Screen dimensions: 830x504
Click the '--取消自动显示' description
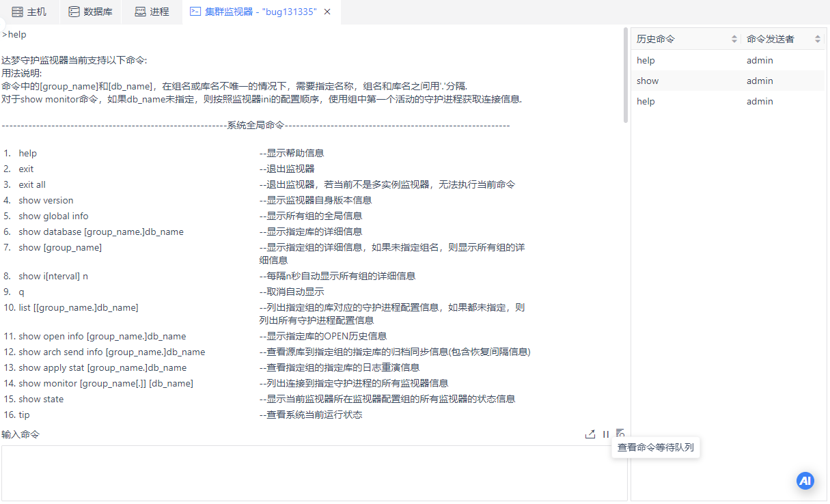(292, 292)
